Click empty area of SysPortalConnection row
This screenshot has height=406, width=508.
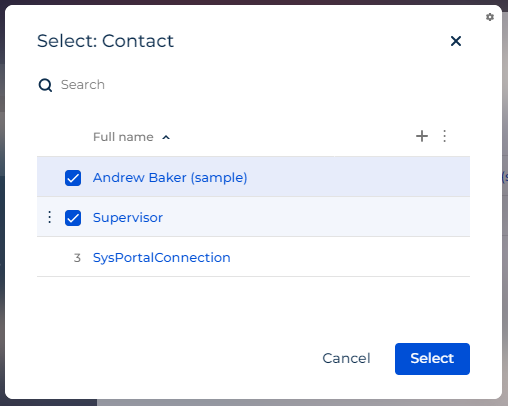point(350,257)
